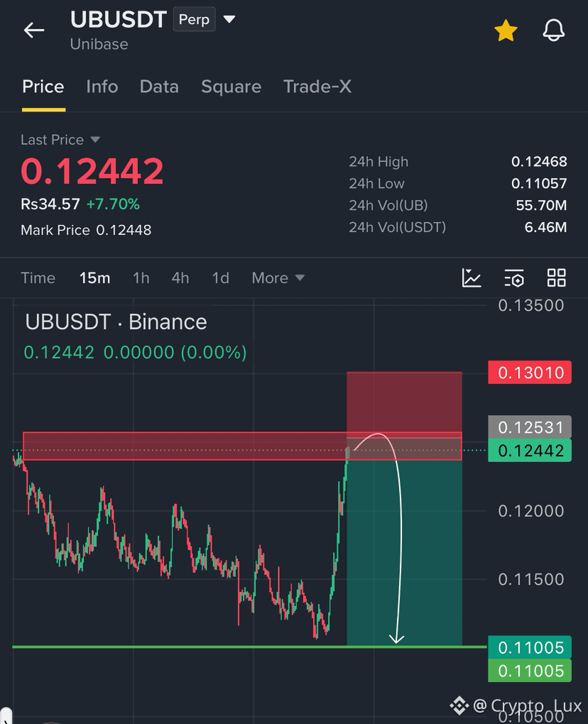The height and width of the screenshot is (724, 588).
Task: Click the +7.70% change text
Action: click(113, 204)
